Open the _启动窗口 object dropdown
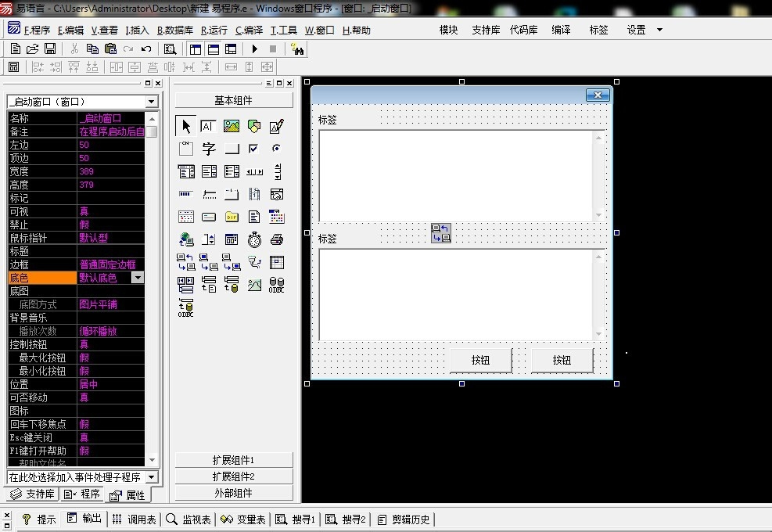 point(152,102)
